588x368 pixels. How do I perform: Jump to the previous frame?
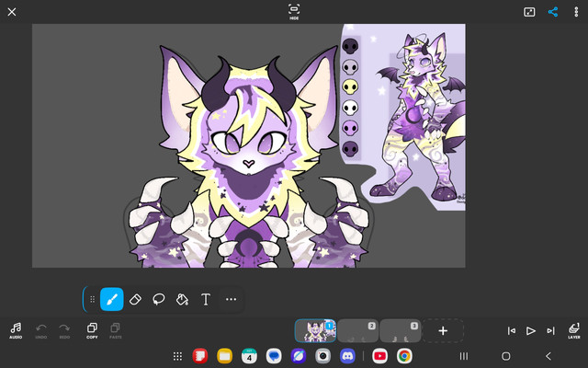(511, 331)
